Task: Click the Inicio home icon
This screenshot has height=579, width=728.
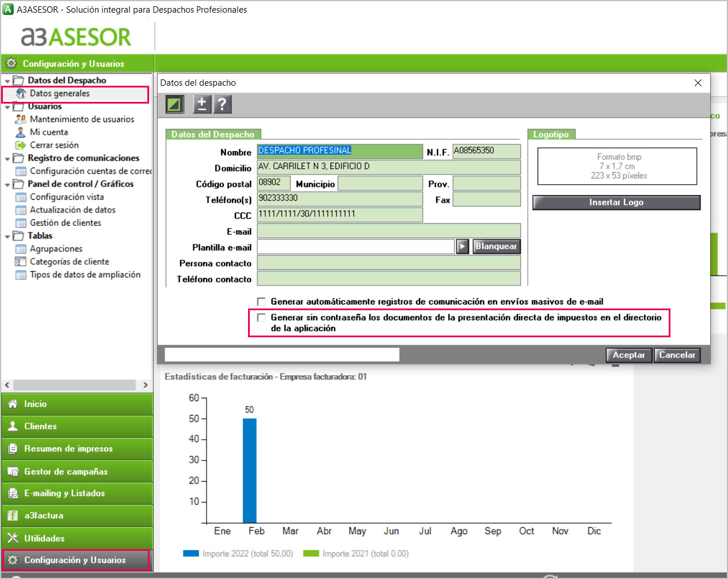Action: (x=13, y=404)
